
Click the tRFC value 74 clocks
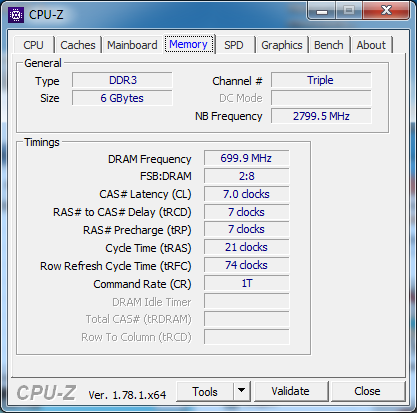click(x=247, y=265)
